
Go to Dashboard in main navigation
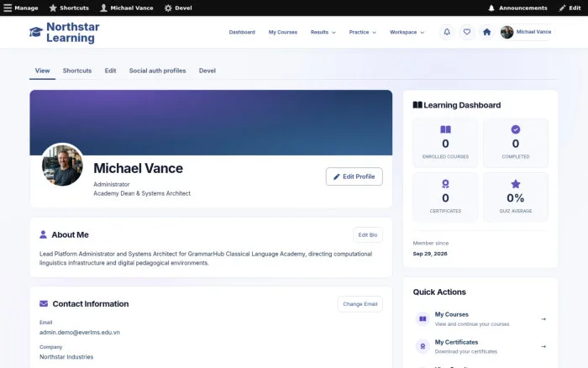click(242, 32)
